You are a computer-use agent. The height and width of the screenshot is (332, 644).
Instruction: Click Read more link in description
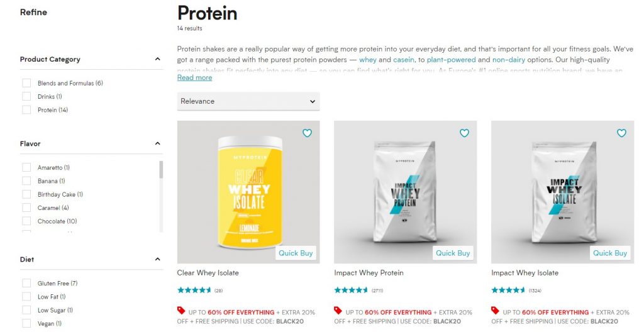pyautogui.click(x=194, y=78)
